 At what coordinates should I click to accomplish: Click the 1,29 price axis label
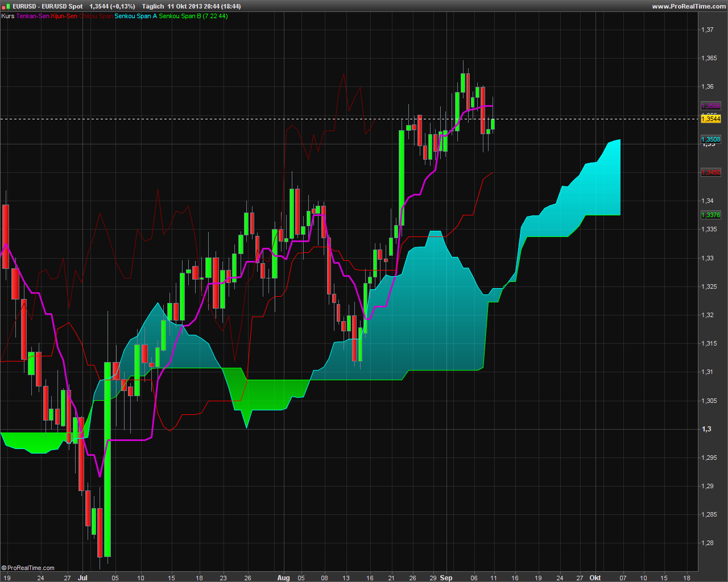708,486
